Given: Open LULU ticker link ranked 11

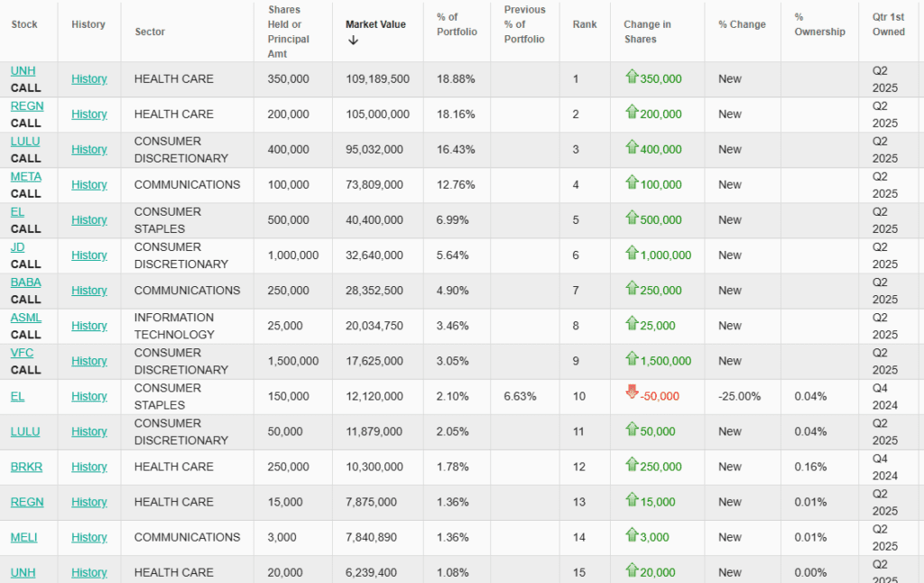Looking at the screenshot, I should [x=25, y=431].
